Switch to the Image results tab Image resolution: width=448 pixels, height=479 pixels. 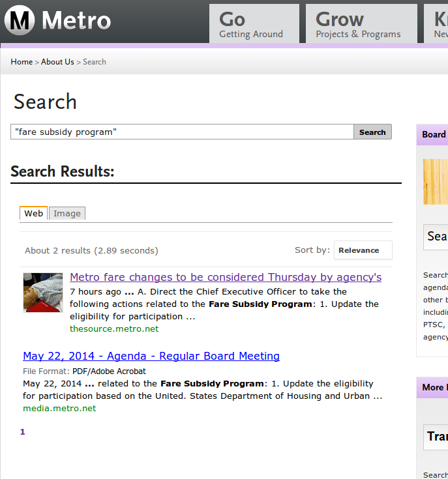click(x=67, y=213)
